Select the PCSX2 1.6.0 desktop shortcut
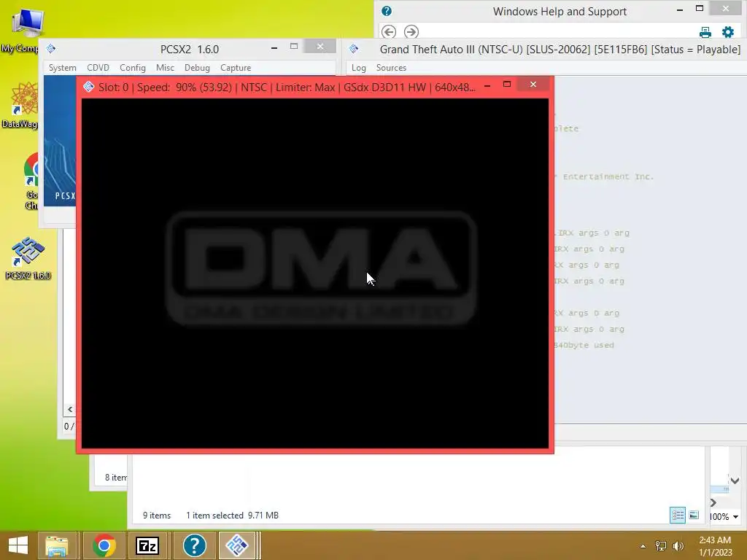Viewport: 747px width, 560px height. (x=28, y=258)
